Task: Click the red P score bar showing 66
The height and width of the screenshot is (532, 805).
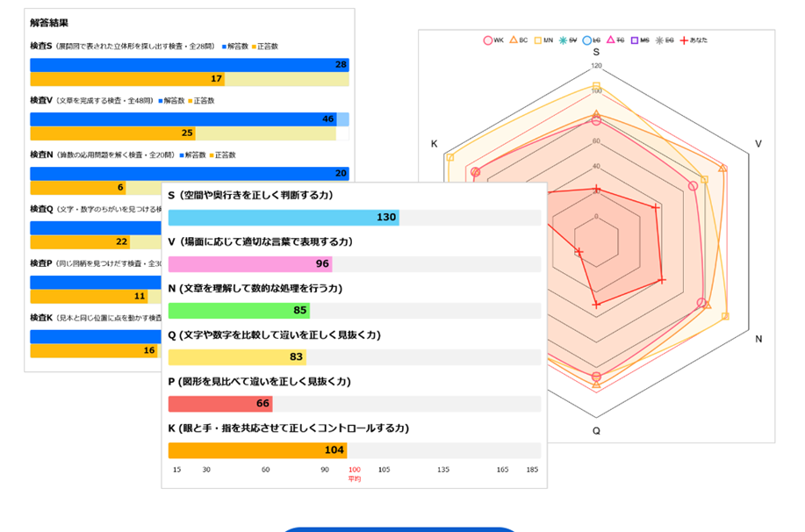Action: pyautogui.click(x=219, y=404)
